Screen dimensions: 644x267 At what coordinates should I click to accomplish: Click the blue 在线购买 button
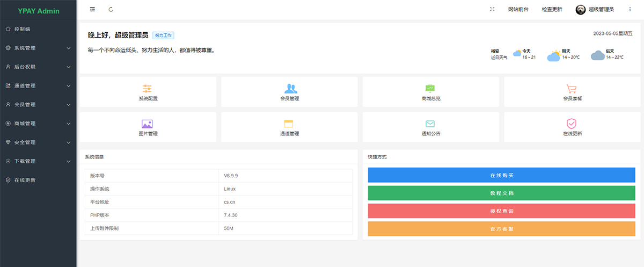(x=502, y=175)
